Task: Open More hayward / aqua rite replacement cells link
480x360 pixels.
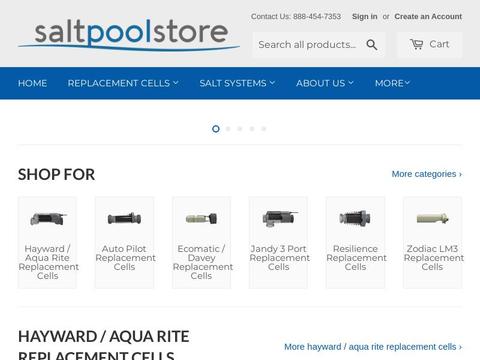Action: coord(373,347)
